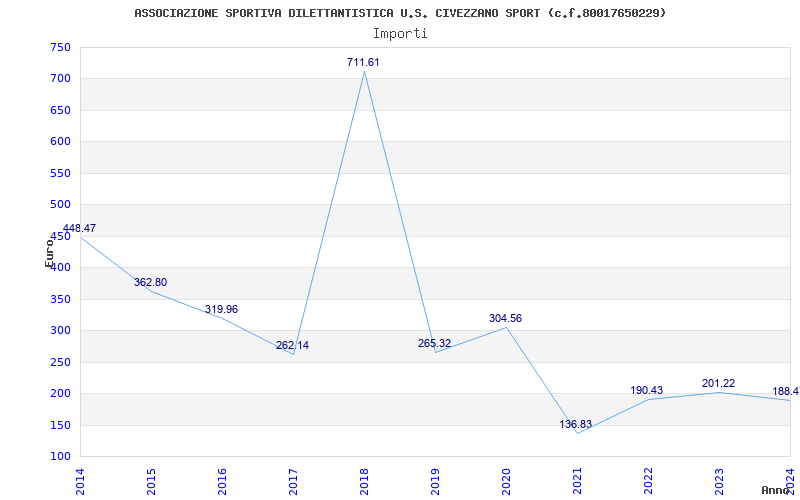Click the x-axis year 2021
The width and height of the screenshot is (800, 500).
[x=577, y=482]
